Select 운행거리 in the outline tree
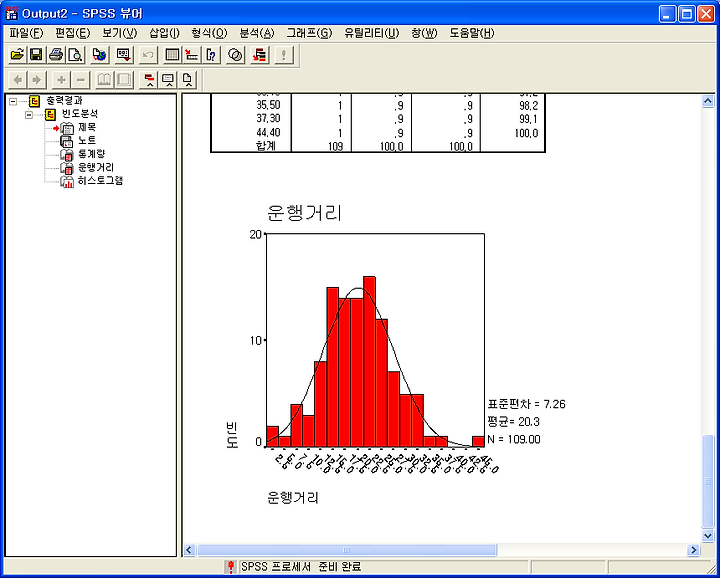 tap(96, 167)
